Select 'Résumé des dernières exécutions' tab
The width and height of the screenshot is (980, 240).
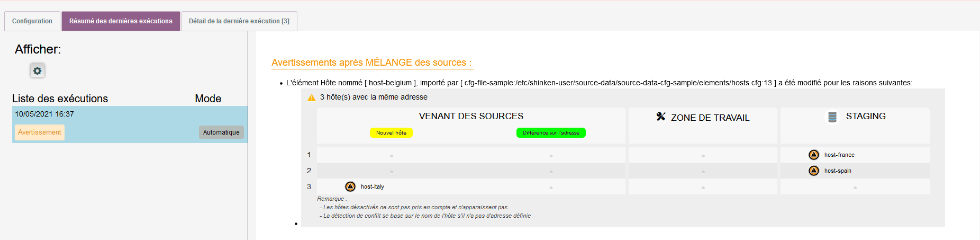point(121,21)
